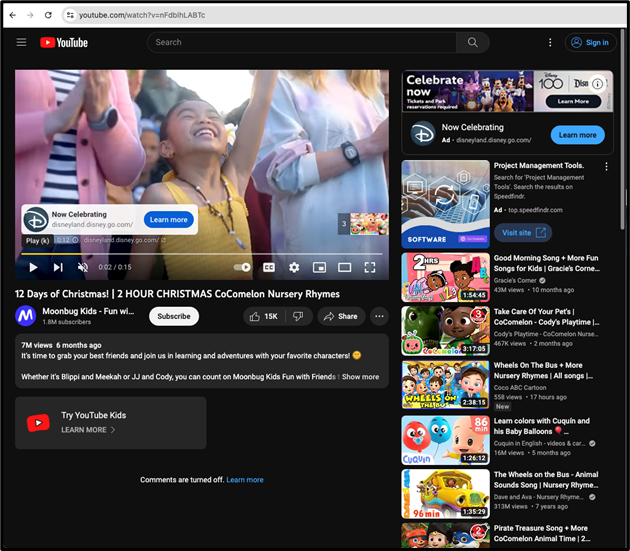Open Dave and Ava channel name

(539, 497)
